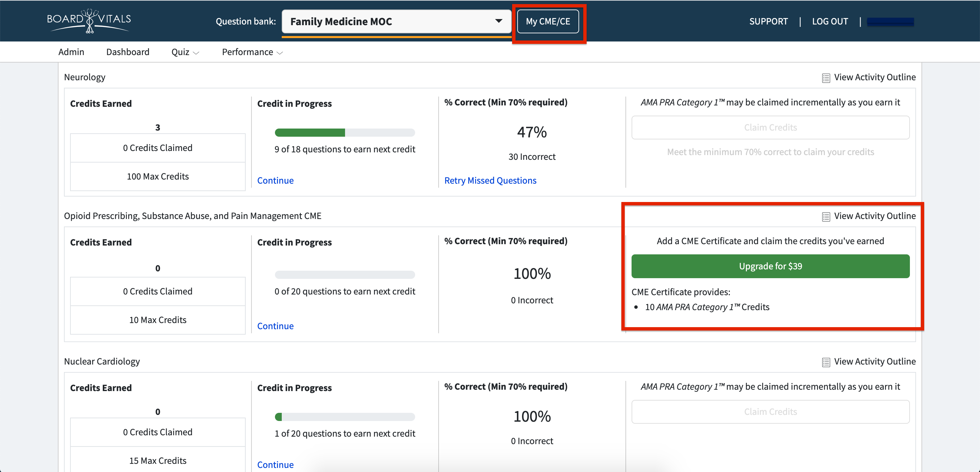Open the Dashboard tab
The image size is (980, 472).
[x=128, y=52]
